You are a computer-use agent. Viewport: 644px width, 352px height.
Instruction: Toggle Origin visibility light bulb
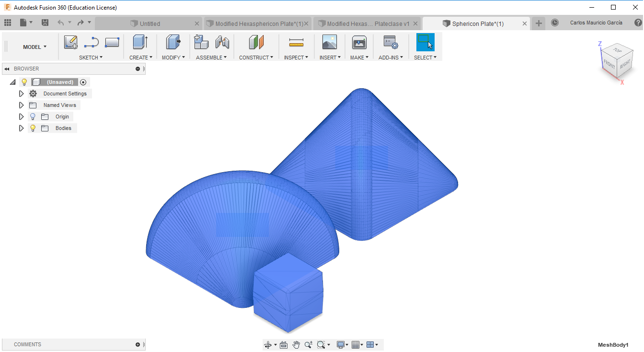33,117
